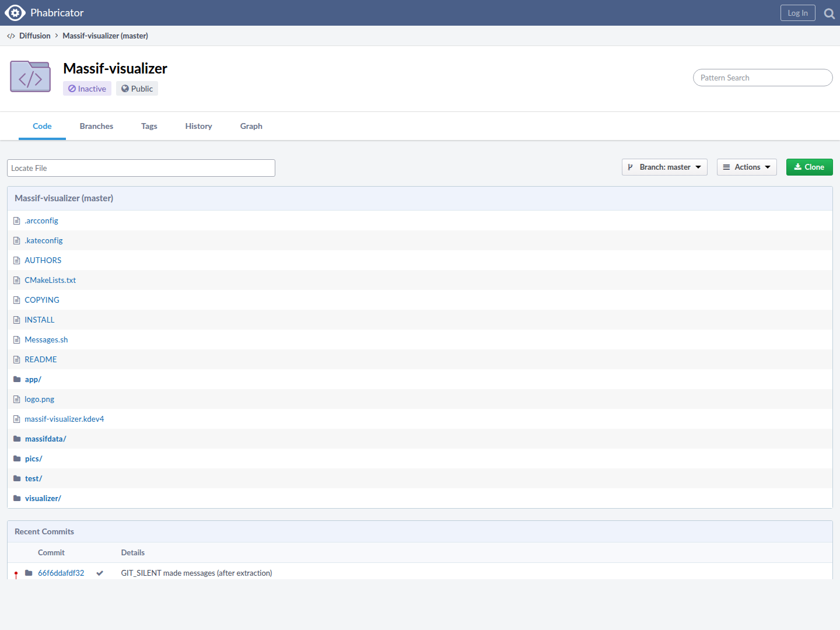Click the Public visibility tag
Image resolution: width=840 pixels, height=630 pixels.
pyautogui.click(x=137, y=89)
